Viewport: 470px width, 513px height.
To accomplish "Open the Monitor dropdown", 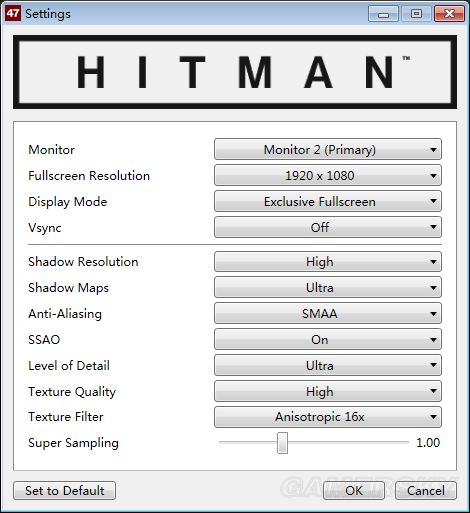I will coord(328,149).
